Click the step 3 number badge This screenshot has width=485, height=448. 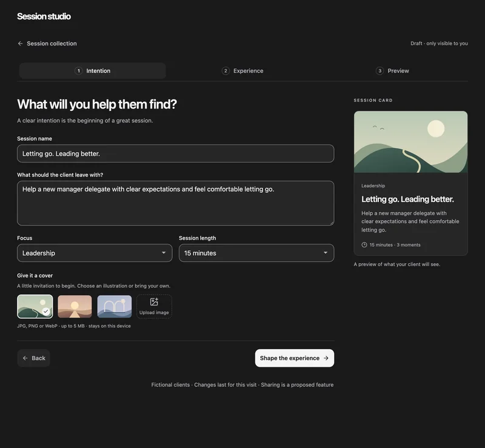tap(380, 71)
